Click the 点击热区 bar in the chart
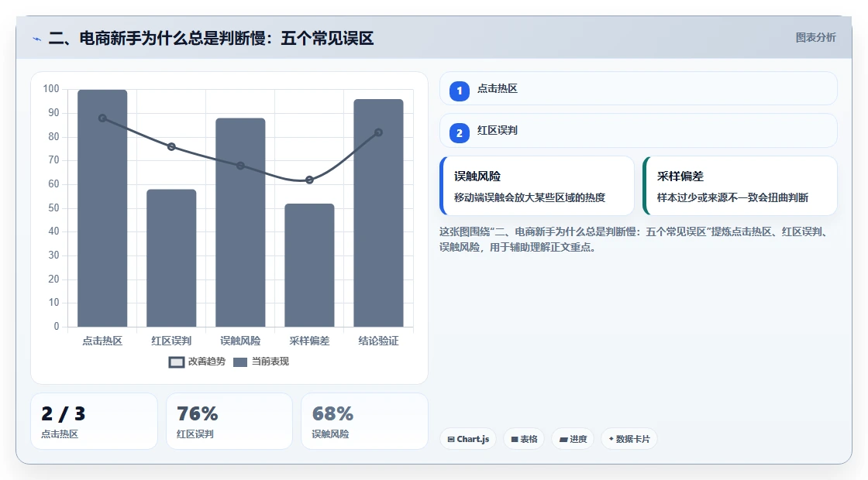Viewport: 868px width, 480px height. pos(102,208)
